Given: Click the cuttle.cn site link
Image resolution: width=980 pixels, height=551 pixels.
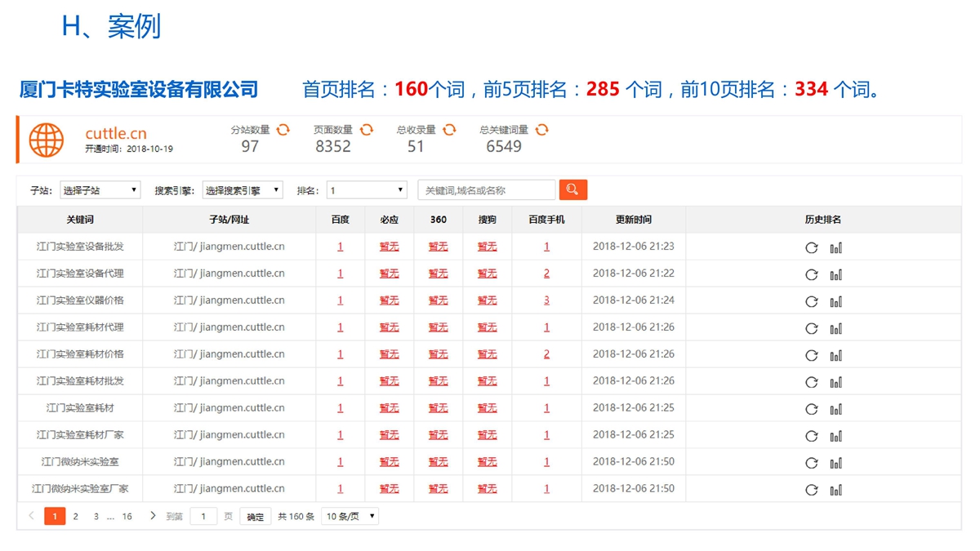Looking at the screenshot, I should (x=116, y=133).
